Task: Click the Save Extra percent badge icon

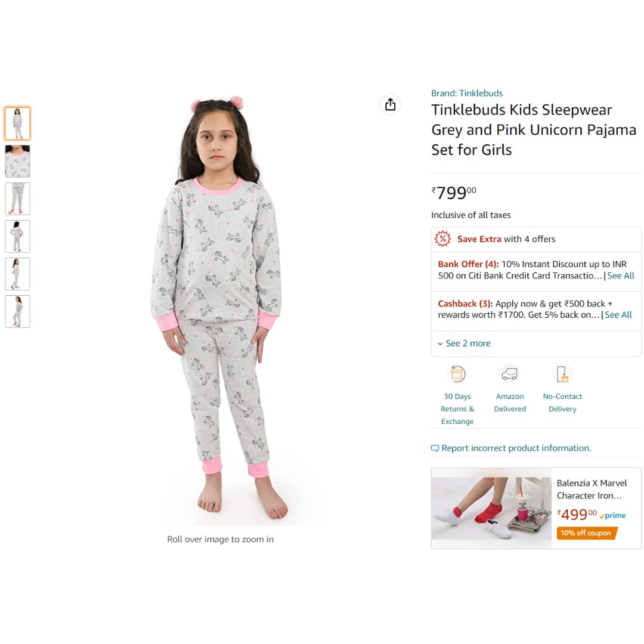Action: tap(442, 239)
